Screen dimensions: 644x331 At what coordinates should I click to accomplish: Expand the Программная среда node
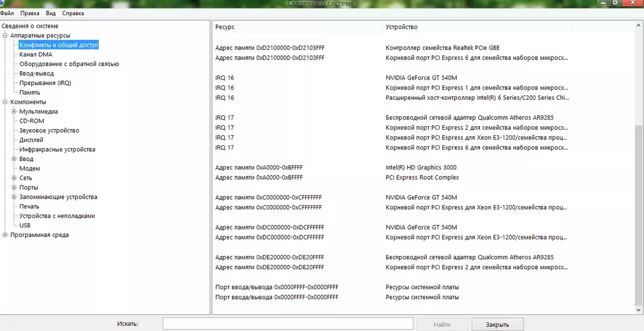point(5,235)
